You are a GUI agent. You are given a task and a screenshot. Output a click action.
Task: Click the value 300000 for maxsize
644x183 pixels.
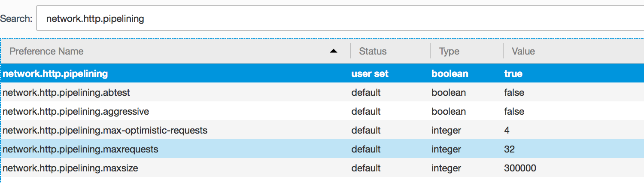point(520,168)
